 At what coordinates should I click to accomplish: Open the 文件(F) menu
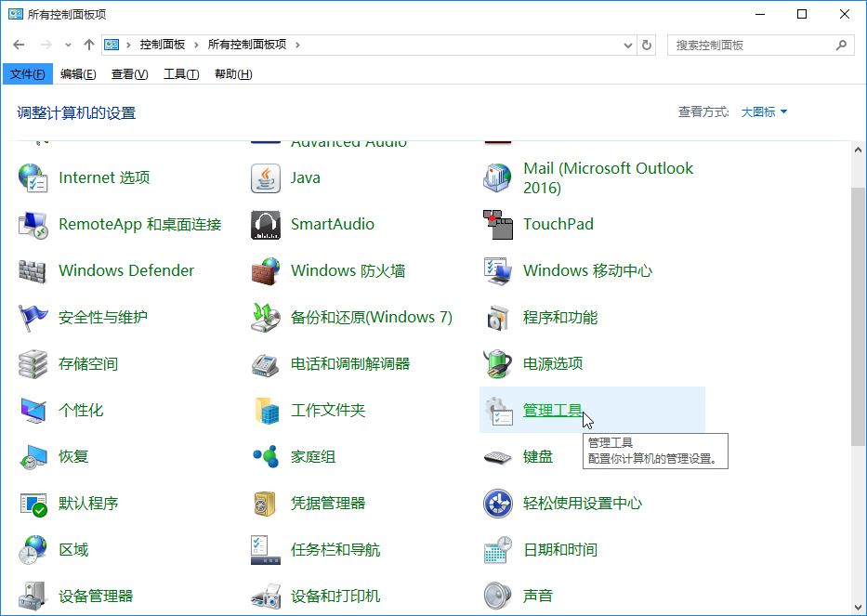[28, 74]
